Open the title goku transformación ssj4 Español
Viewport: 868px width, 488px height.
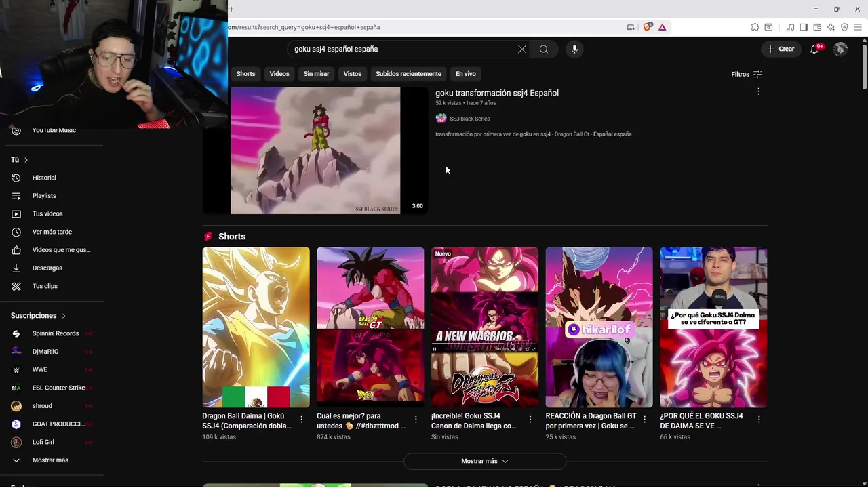(497, 93)
